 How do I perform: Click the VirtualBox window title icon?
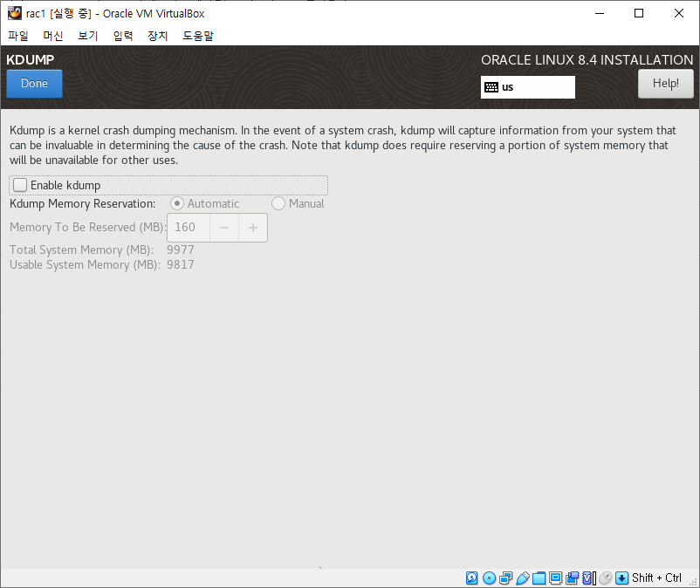click(14, 13)
